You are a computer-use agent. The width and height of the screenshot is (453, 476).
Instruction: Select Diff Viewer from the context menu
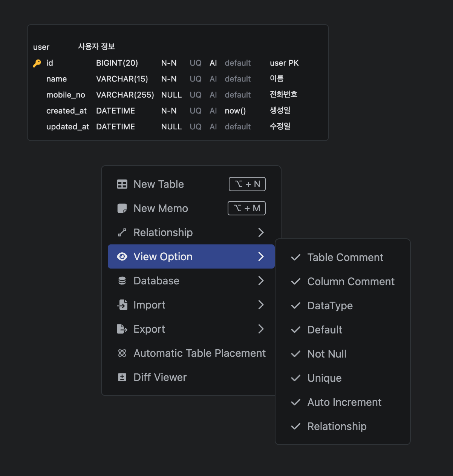tap(160, 377)
